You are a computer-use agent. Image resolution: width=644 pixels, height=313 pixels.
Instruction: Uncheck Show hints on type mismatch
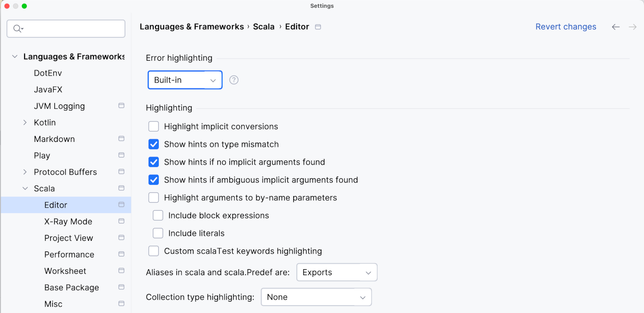click(x=154, y=144)
